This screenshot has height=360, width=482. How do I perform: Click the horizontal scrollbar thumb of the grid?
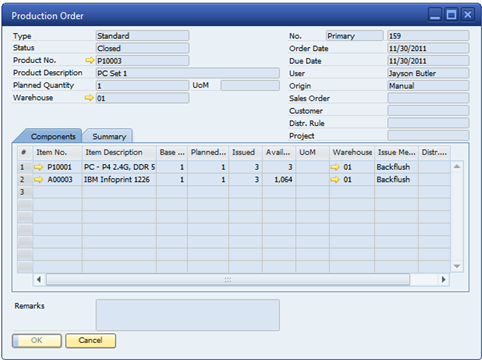click(228, 279)
